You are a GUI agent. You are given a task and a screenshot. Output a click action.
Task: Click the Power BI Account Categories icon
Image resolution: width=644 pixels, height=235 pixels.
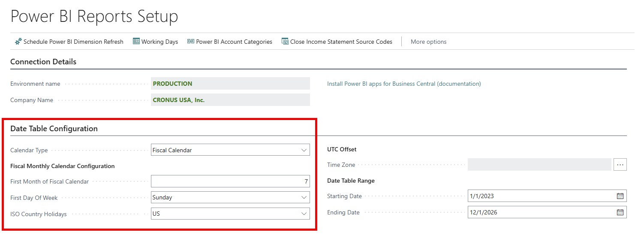click(x=191, y=42)
